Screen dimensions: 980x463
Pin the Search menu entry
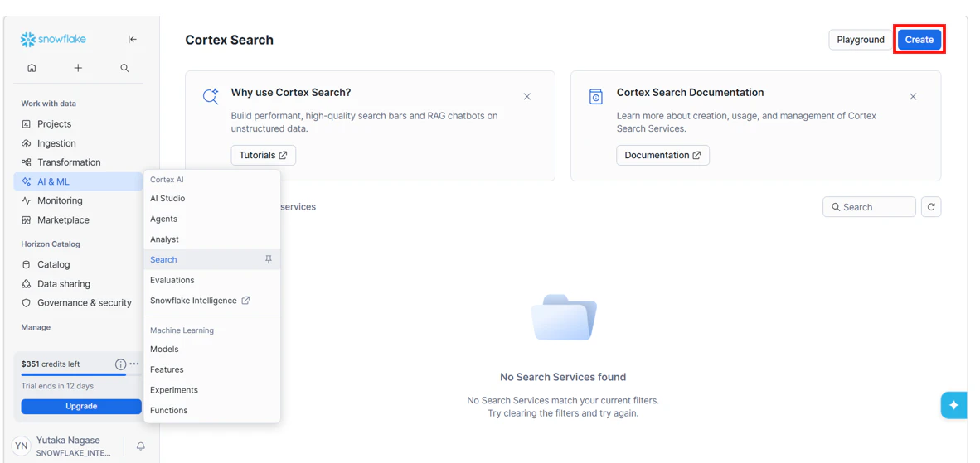click(269, 259)
